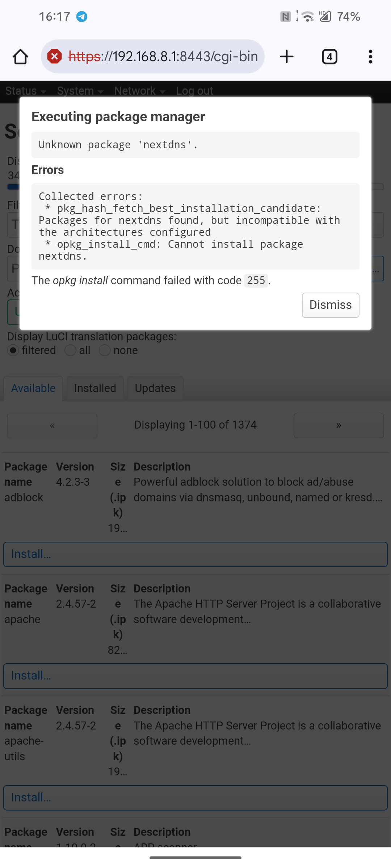Tap the Telegram notification icon
This screenshot has height=868, width=391.
point(82,17)
